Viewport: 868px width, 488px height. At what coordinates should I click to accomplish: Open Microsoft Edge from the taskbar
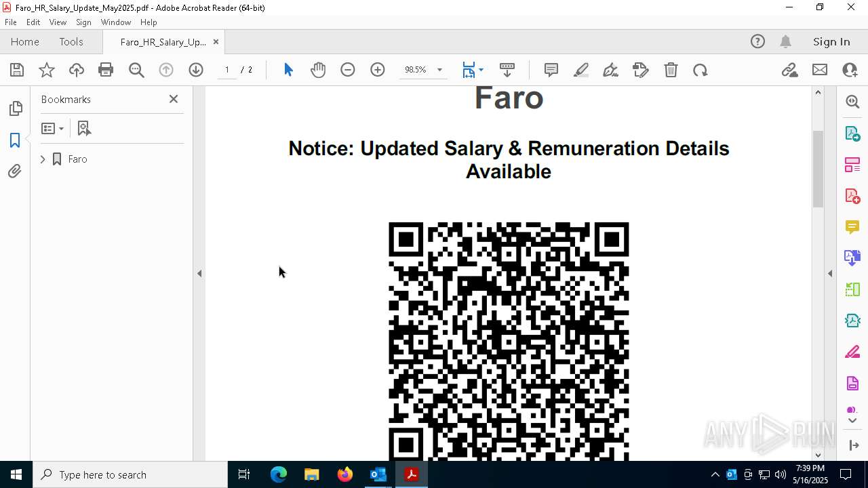click(279, 474)
